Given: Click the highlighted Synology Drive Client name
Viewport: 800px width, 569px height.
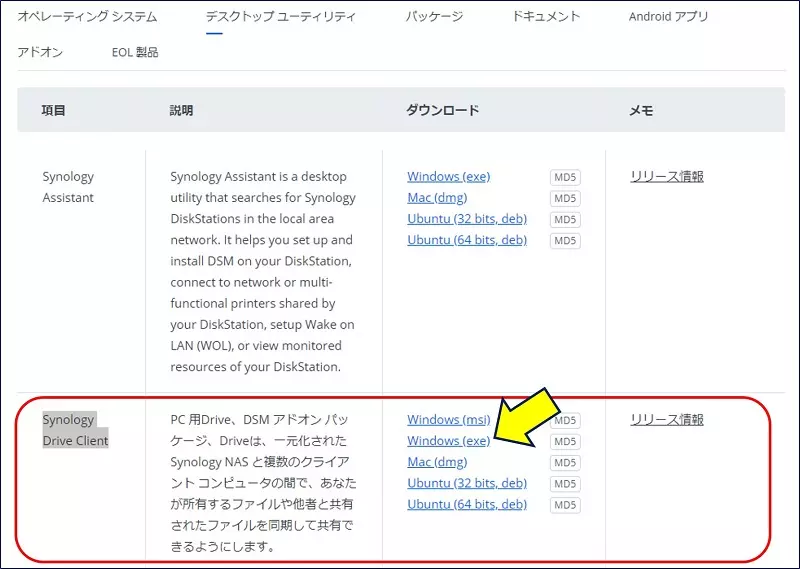Looking at the screenshot, I should coord(75,430).
